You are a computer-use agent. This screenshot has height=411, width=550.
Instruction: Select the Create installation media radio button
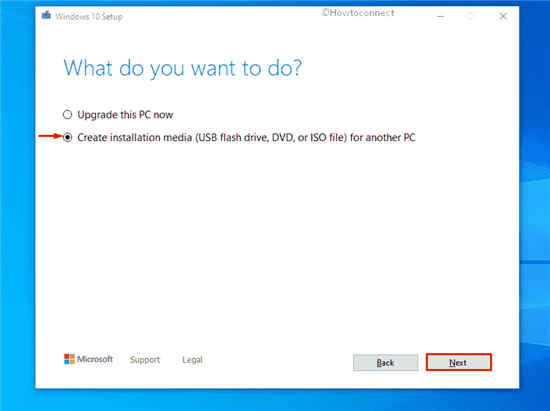[67, 137]
